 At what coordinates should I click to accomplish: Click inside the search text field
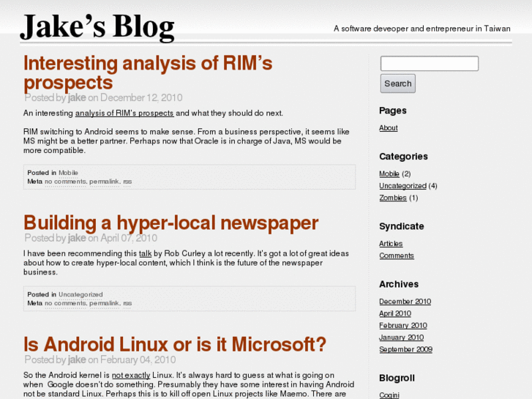pyautogui.click(x=430, y=64)
